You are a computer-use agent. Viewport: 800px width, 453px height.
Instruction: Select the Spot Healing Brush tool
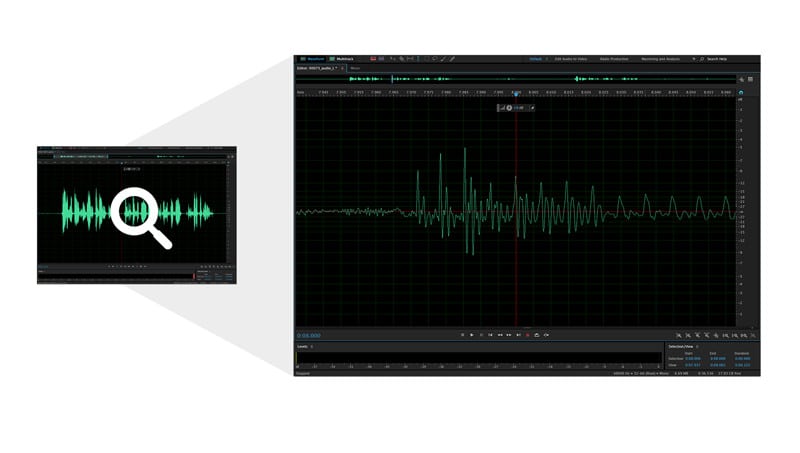(452, 59)
